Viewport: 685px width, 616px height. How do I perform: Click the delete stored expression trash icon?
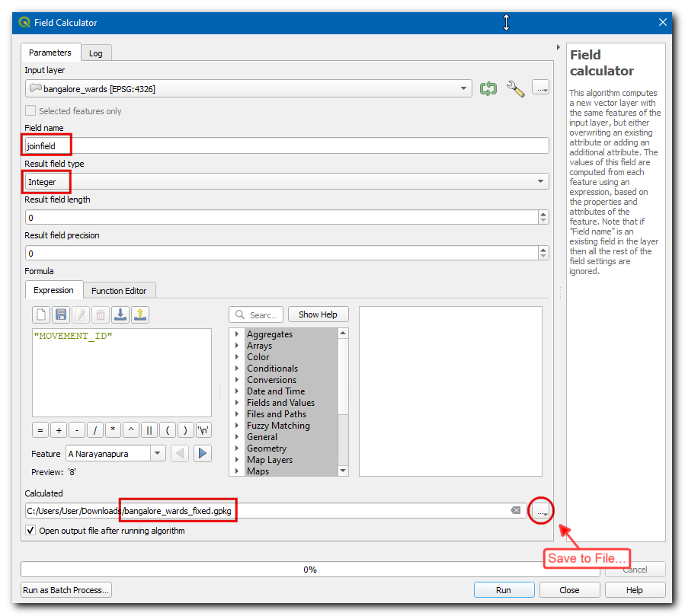click(101, 314)
